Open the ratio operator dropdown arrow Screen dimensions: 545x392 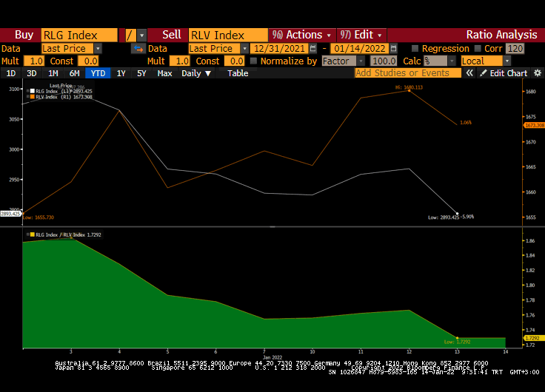point(141,36)
